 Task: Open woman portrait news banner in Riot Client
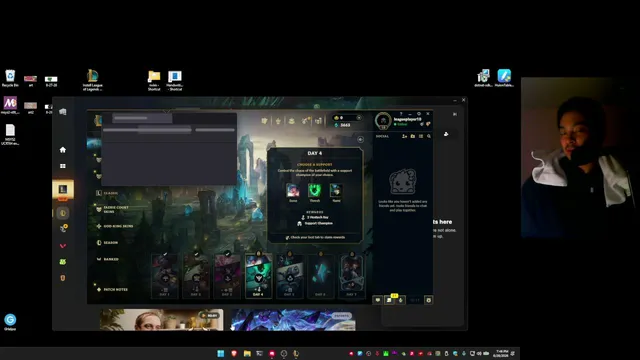tap(162, 320)
